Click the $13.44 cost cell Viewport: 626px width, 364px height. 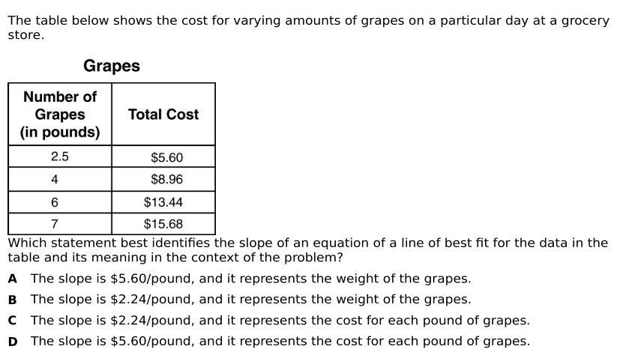pyautogui.click(x=163, y=202)
